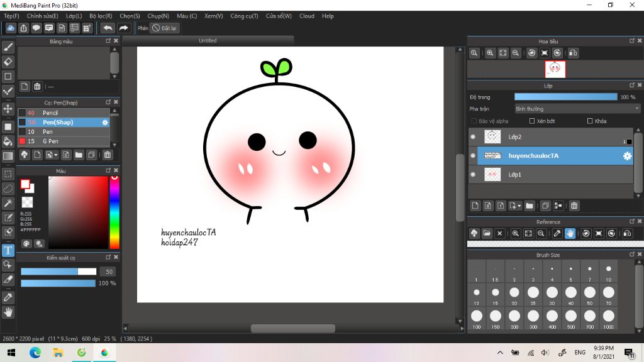Open the Chọn(S) menu

[x=130, y=16]
